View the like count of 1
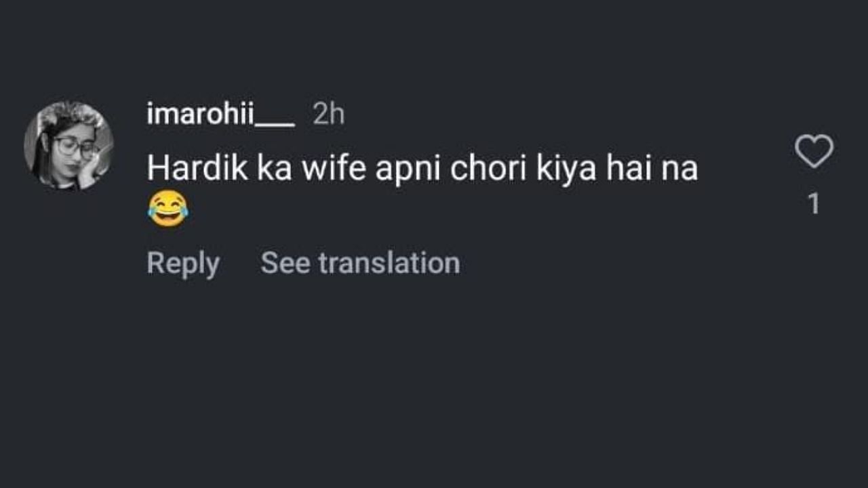The width and height of the screenshot is (868, 488). click(x=814, y=204)
